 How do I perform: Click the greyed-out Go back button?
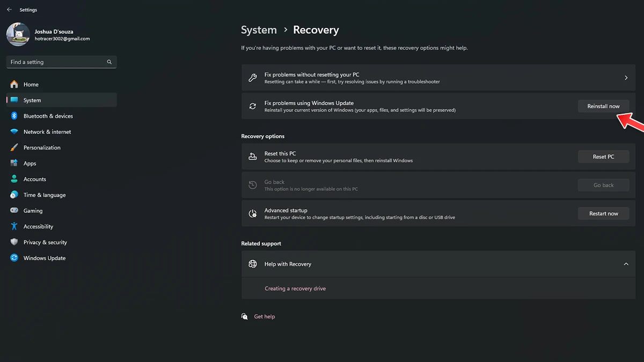coord(603,185)
